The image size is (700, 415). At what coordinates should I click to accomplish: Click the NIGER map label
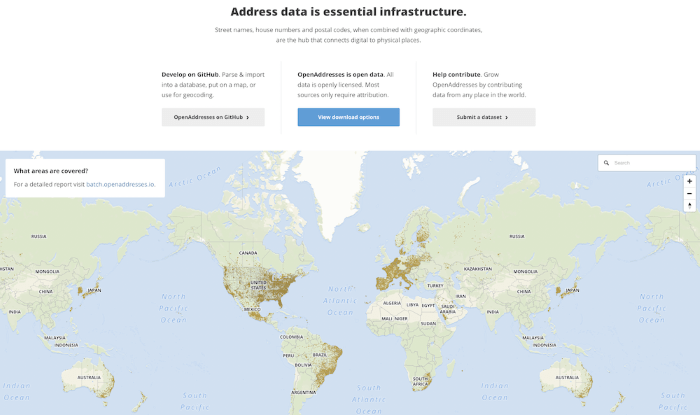click(401, 319)
